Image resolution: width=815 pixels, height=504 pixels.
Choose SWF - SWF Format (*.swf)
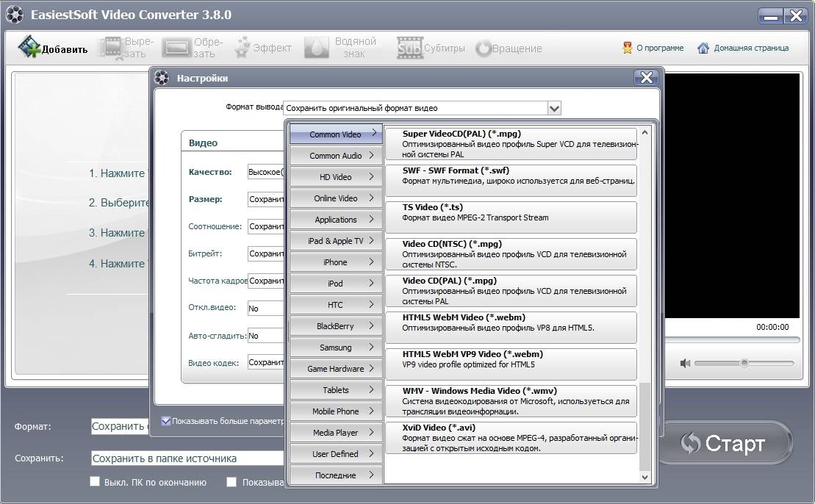(x=511, y=180)
